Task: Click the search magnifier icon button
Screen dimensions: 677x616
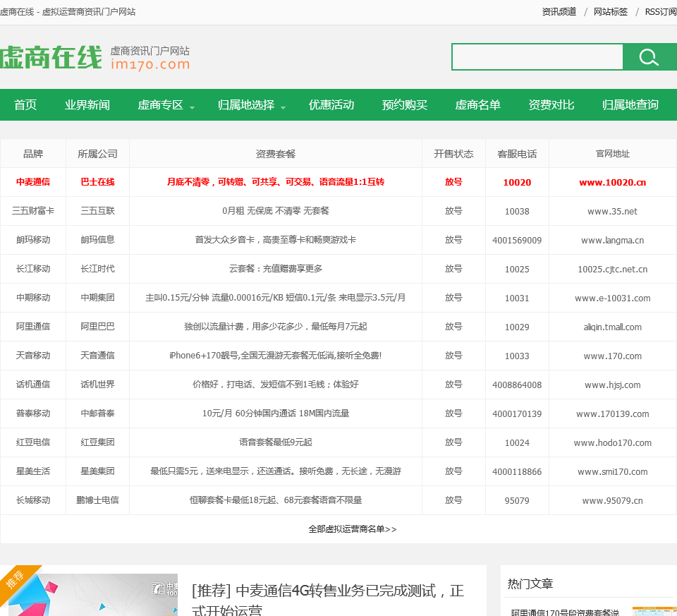Action: pyautogui.click(x=649, y=56)
